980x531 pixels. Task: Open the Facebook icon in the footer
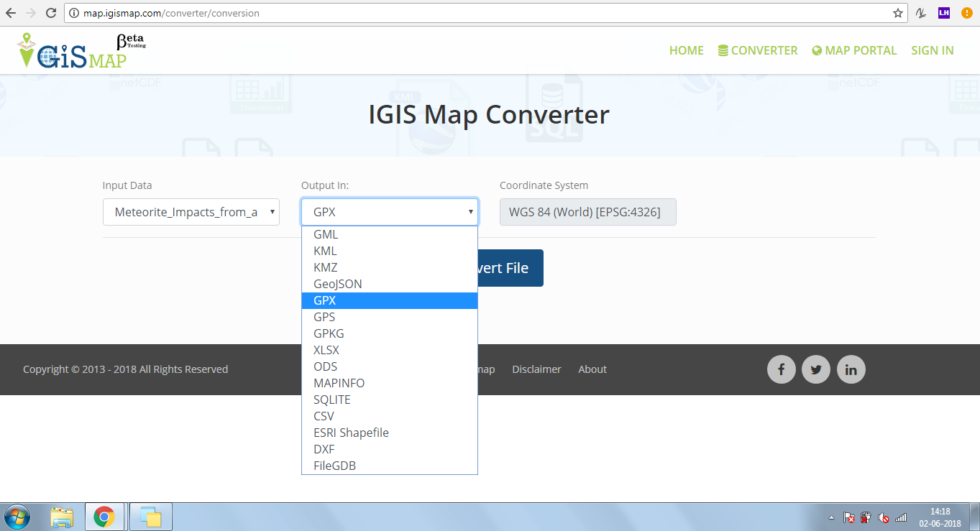coord(782,369)
